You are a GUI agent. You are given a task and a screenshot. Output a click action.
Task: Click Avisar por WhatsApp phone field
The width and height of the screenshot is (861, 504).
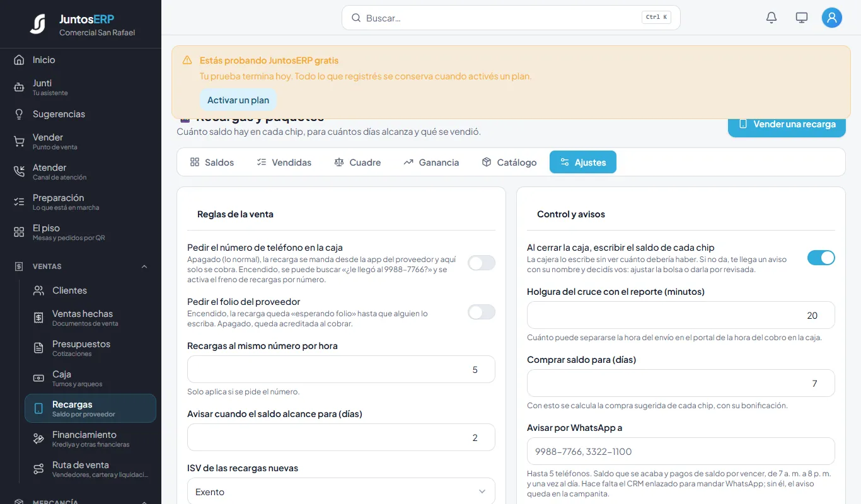pyautogui.click(x=681, y=451)
